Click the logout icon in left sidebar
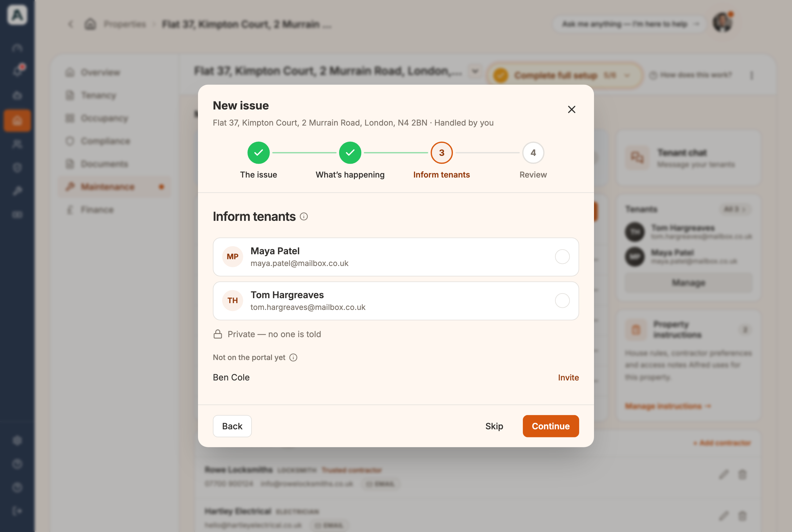The image size is (792, 532). coord(17,511)
